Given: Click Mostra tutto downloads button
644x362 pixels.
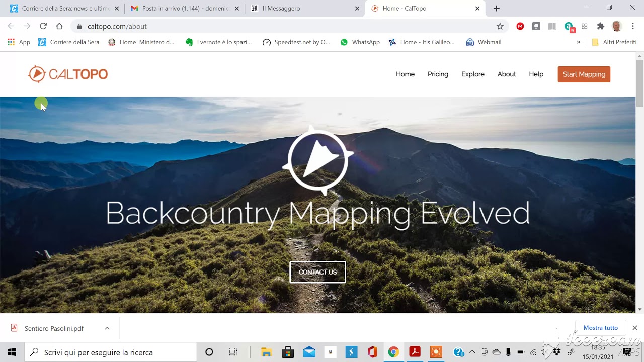Looking at the screenshot, I should pos(600,328).
